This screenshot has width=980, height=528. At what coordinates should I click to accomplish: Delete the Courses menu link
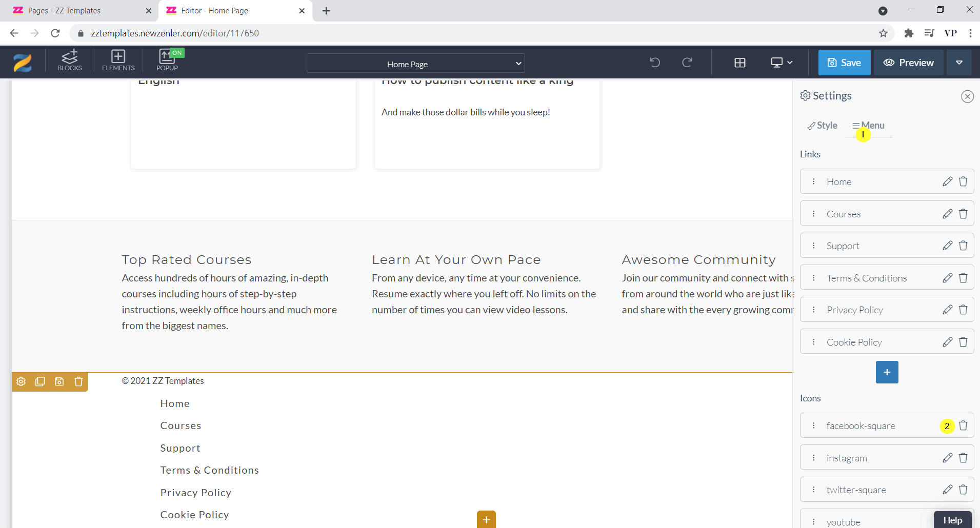(x=963, y=214)
